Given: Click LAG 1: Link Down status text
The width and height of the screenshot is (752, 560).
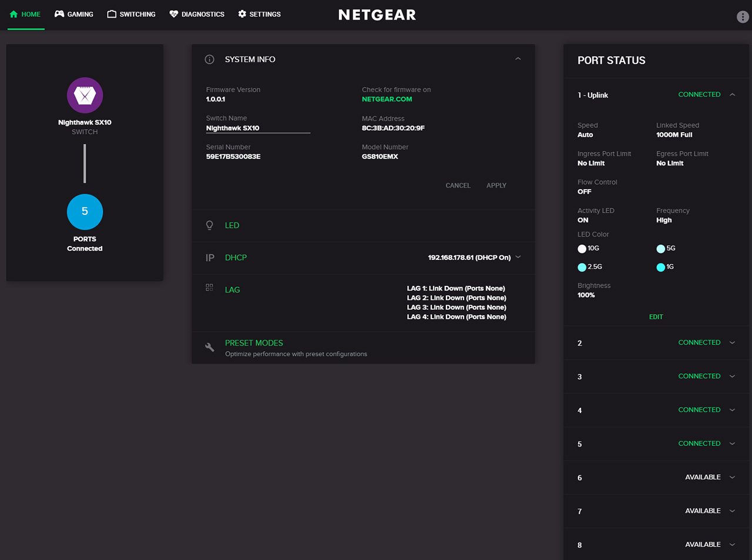Looking at the screenshot, I should (x=456, y=289).
